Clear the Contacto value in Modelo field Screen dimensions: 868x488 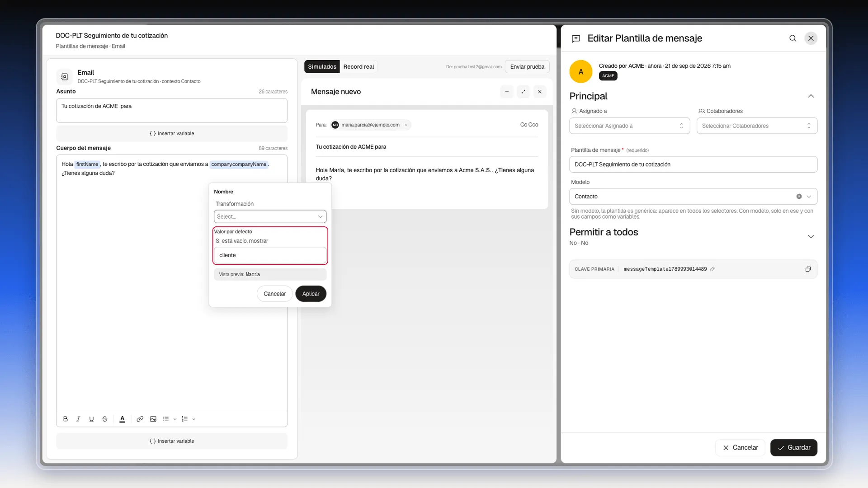coord(799,197)
